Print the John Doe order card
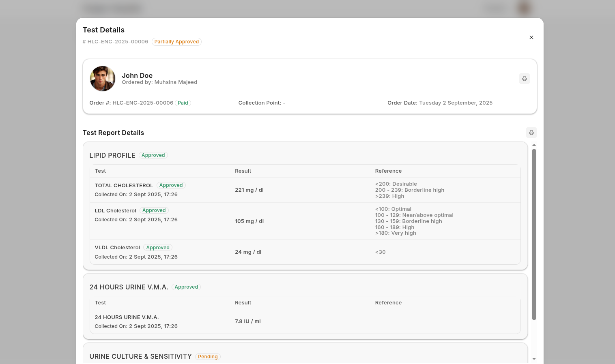This screenshot has width=615, height=364. coord(524,79)
